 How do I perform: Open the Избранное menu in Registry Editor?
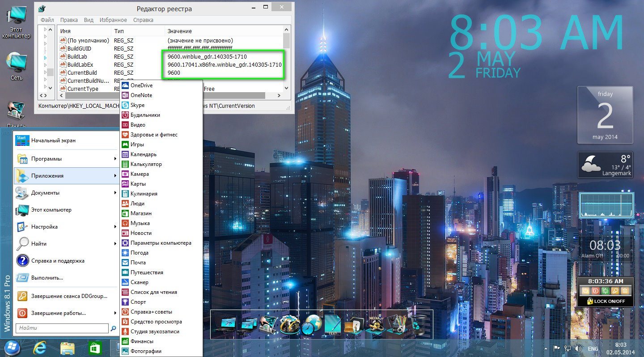coord(112,20)
